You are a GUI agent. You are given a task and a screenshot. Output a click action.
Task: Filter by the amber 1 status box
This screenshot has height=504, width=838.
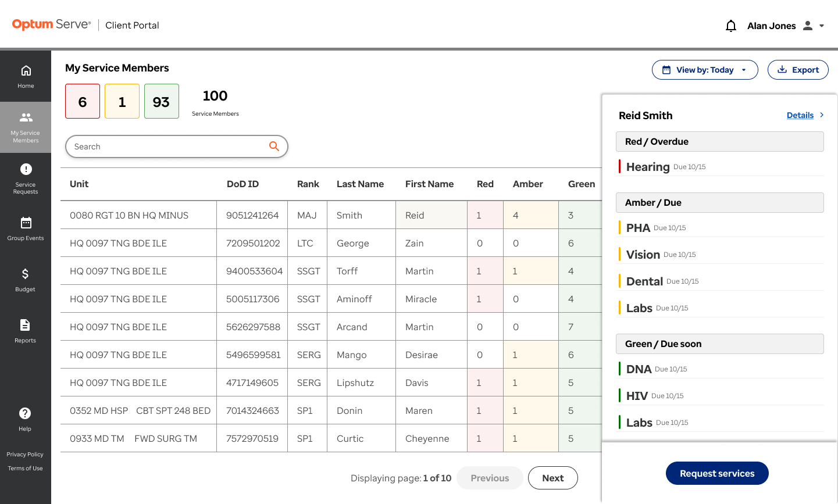[x=122, y=101]
